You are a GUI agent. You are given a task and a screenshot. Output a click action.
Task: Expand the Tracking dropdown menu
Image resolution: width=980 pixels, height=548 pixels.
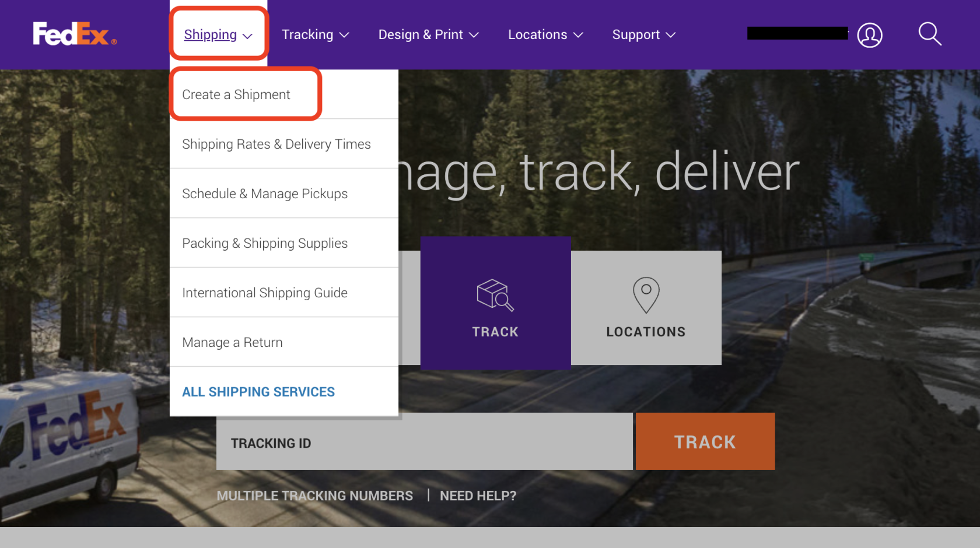click(x=316, y=35)
